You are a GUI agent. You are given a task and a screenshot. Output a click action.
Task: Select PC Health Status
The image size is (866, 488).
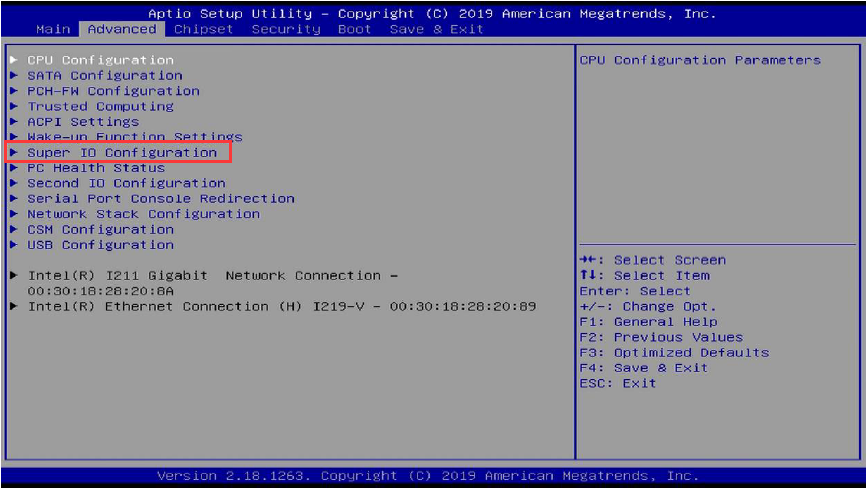coord(95,168)
